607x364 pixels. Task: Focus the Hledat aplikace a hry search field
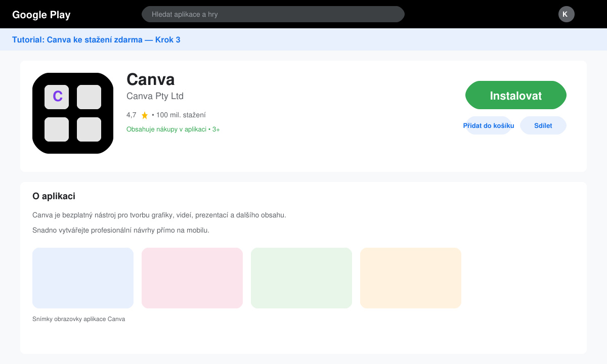tap(273, 14)
